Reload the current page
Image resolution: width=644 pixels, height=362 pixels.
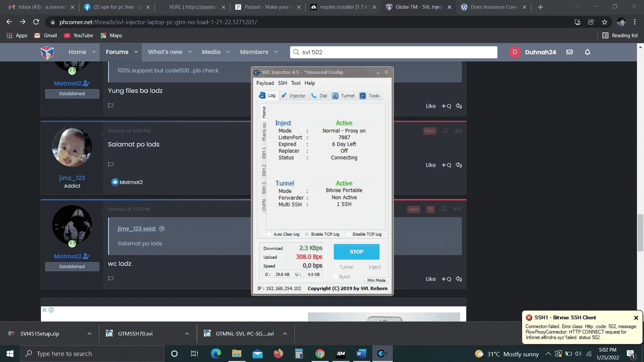coord(36,22)
